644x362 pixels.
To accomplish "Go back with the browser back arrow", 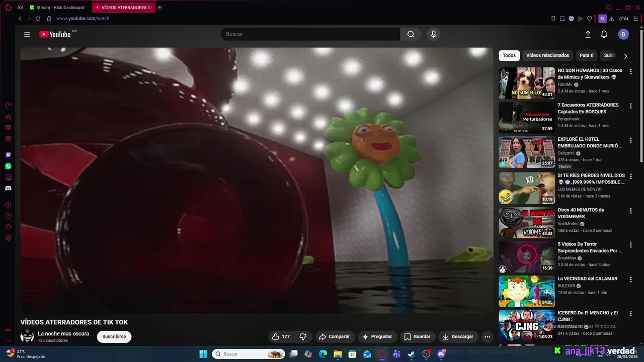I will (x=20, y=19).
